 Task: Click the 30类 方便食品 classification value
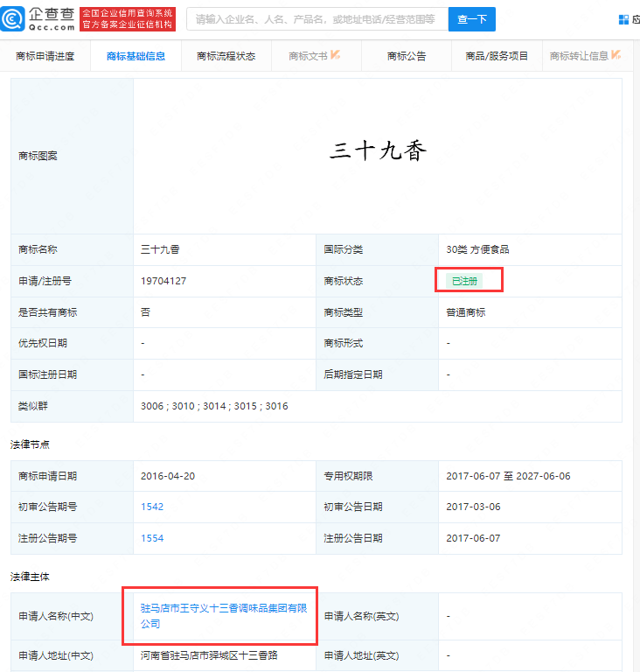[477, 249]
